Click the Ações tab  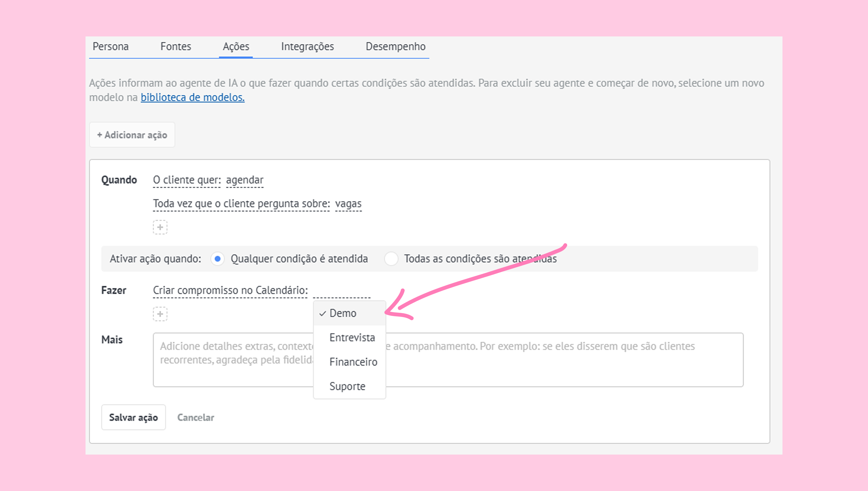236,47
